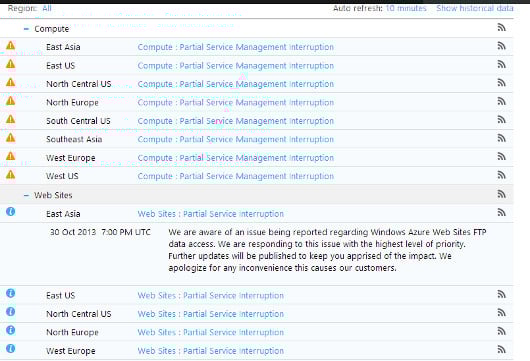Open RSS feed for Compute East US
The image size is (530, 361).
coord(502,65)
